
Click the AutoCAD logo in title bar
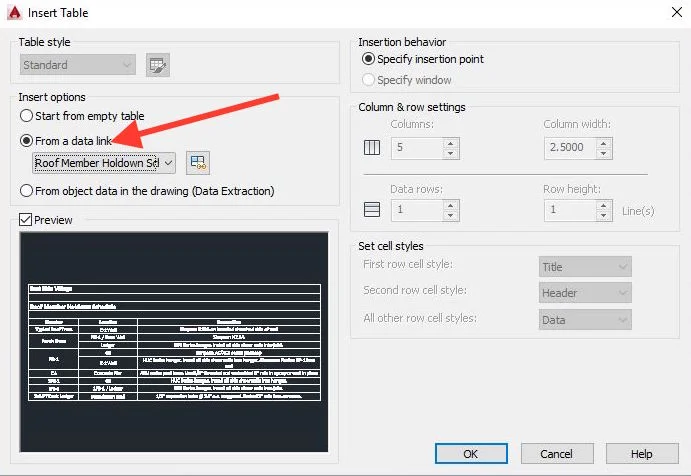tap(15, 12)
